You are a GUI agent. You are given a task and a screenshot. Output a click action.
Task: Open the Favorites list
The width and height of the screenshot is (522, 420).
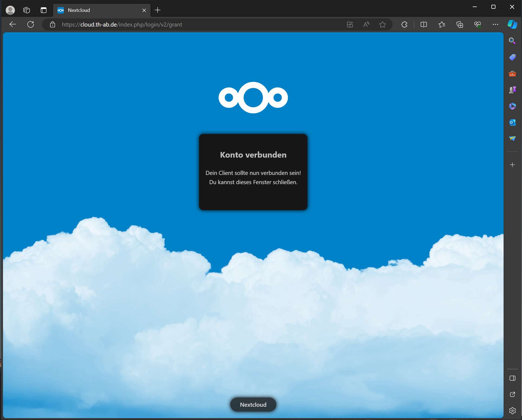(x=442, y=24)
